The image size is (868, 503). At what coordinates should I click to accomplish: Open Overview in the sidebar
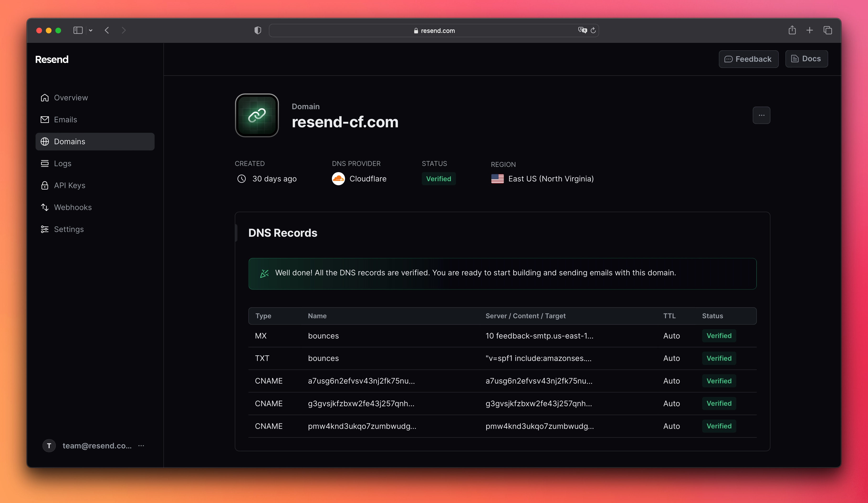click(x=95, y=98)
